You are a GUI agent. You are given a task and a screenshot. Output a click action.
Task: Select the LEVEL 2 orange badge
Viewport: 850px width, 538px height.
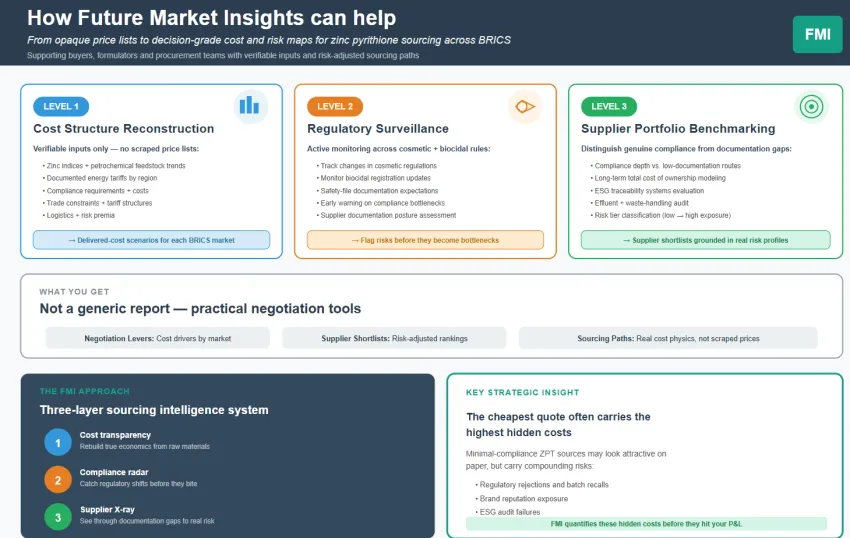click(x=335, y=106)
